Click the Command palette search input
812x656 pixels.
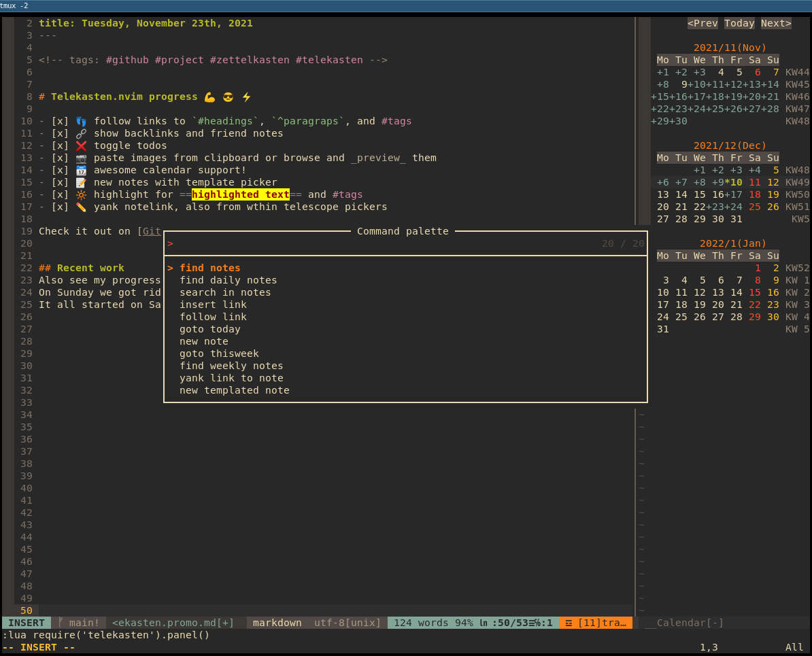point(381,243)
